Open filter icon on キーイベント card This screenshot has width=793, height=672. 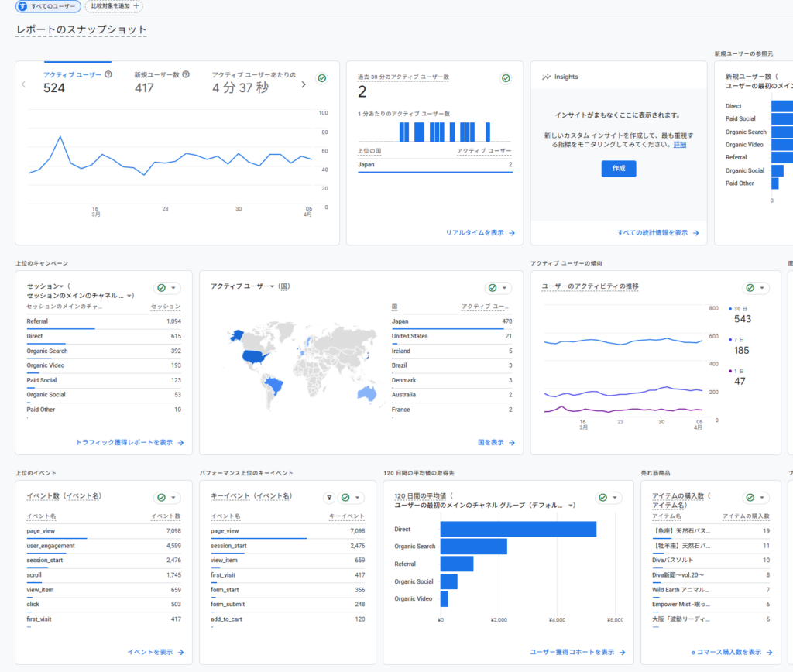tap(329, 498)
